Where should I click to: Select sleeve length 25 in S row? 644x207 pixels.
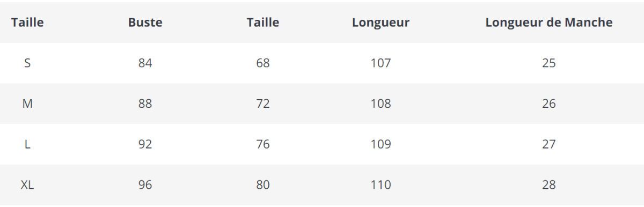[x=549, y=63]
